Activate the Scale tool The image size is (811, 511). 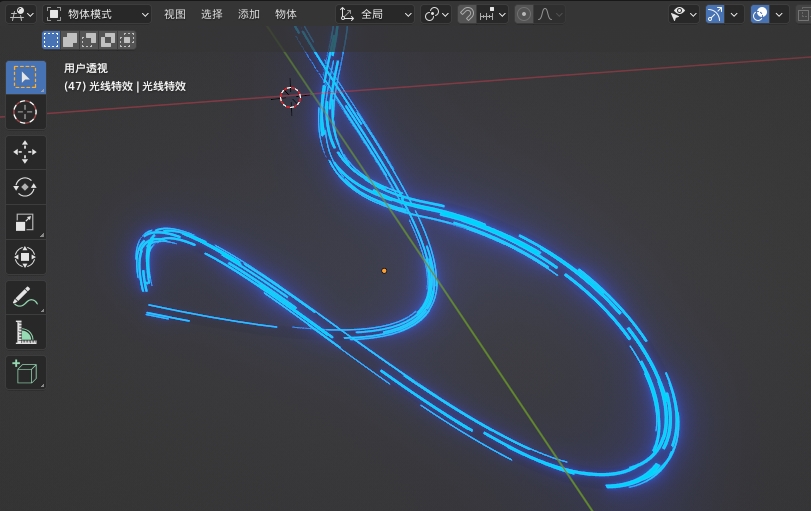(x=25, y=222)
